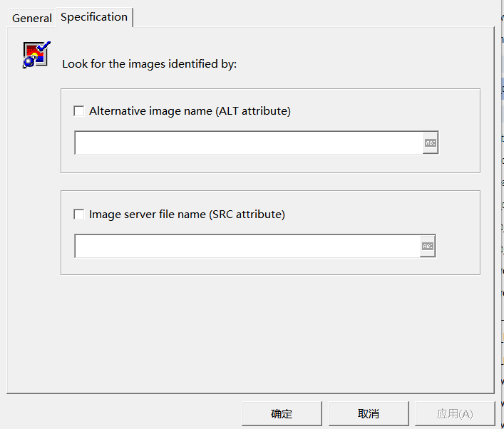504x429 pixels.
Task: Click the image check step icon
Action: 36,55
